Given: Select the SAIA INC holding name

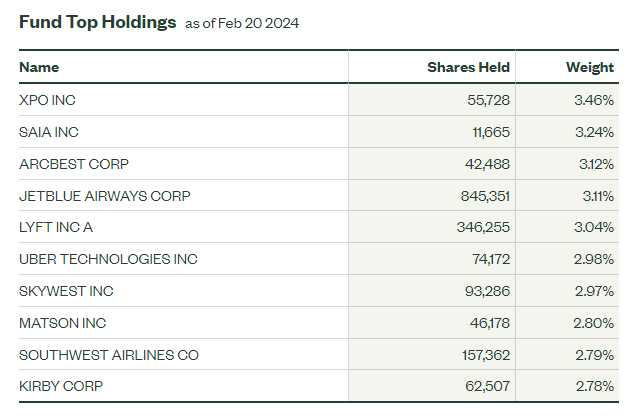Looking at the screenshot, I should click(47, 132).
